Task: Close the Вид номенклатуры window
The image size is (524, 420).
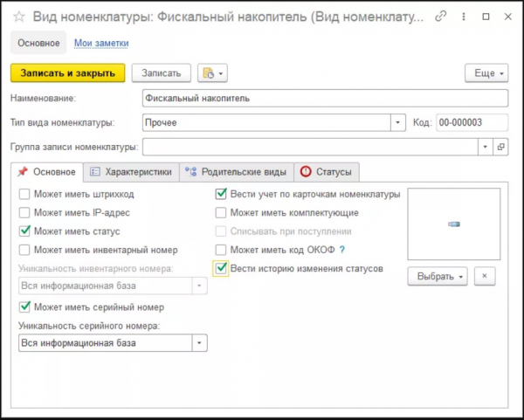Action: (x=508, y=17)
